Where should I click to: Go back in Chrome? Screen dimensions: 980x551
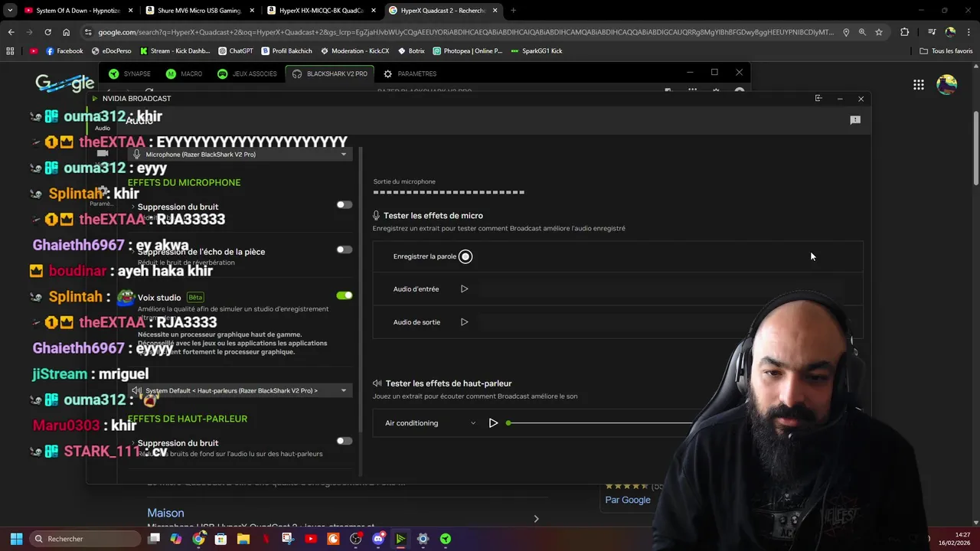click(11, 32)
